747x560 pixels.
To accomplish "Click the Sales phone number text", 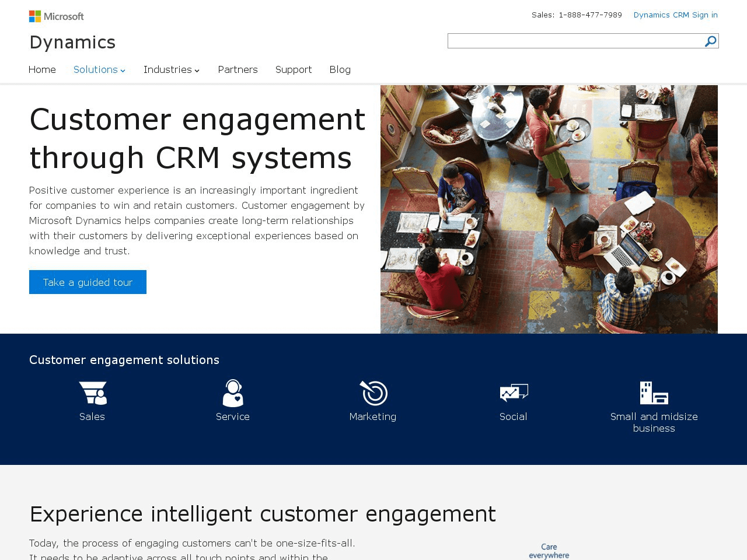I will pyautogui.click(x=577, y=15).
